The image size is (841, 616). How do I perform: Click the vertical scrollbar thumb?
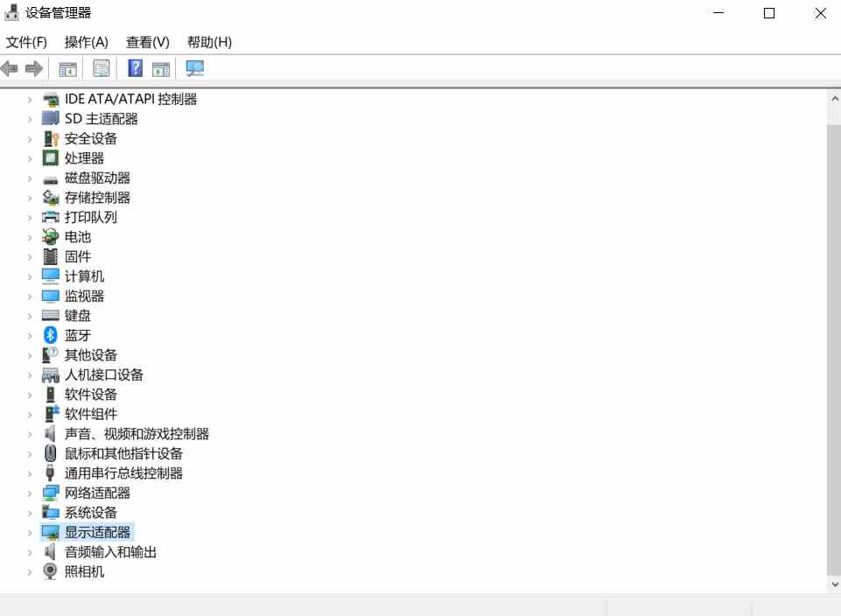(834, 348)
